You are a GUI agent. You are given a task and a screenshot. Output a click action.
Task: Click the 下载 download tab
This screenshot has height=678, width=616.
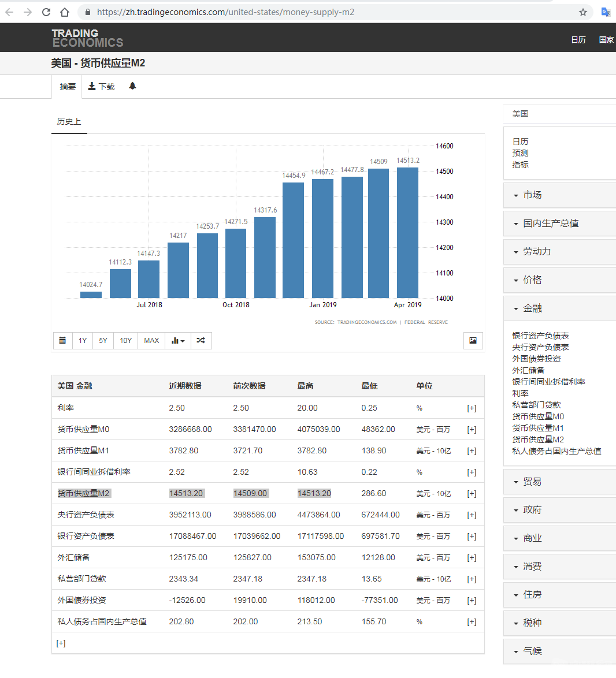tap(102, 87)
